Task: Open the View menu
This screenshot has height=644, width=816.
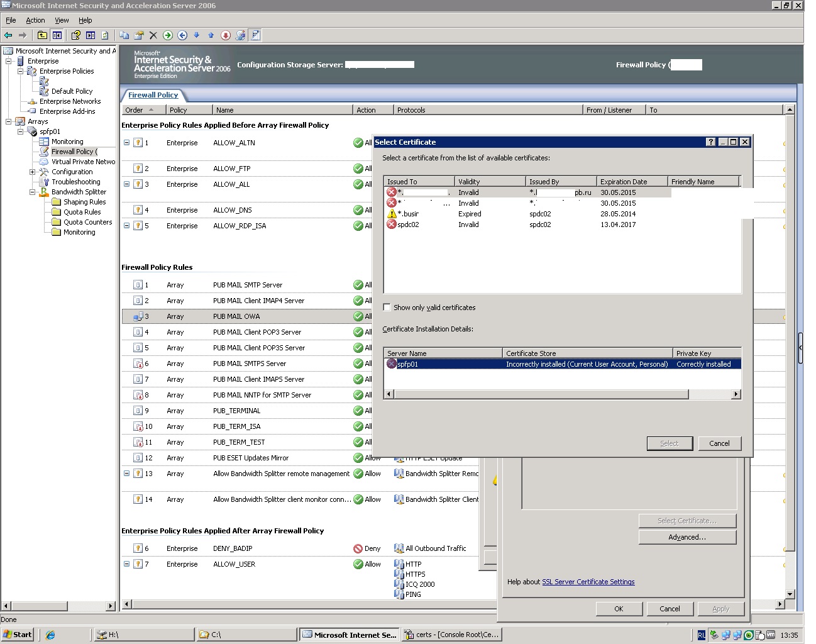Action: 62,20
